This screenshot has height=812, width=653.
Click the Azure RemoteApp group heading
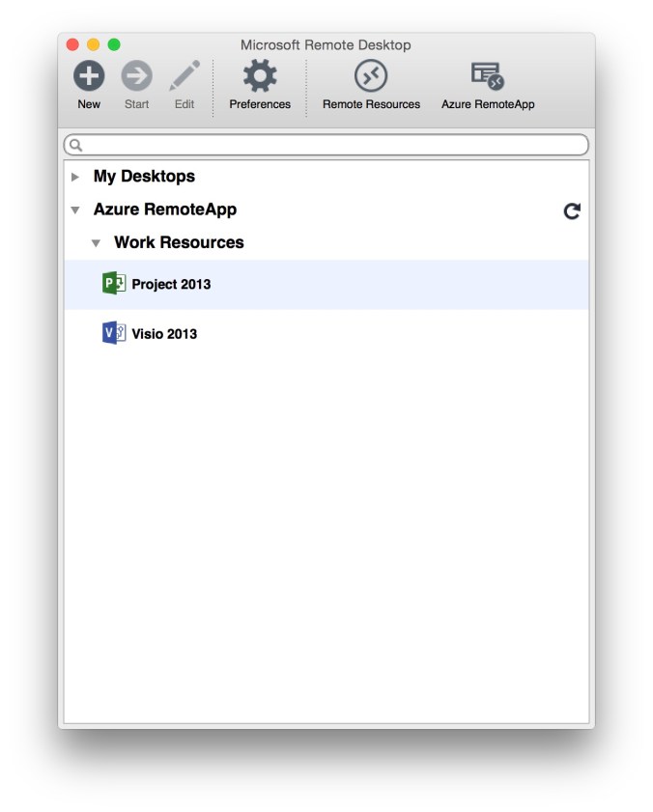164,210
